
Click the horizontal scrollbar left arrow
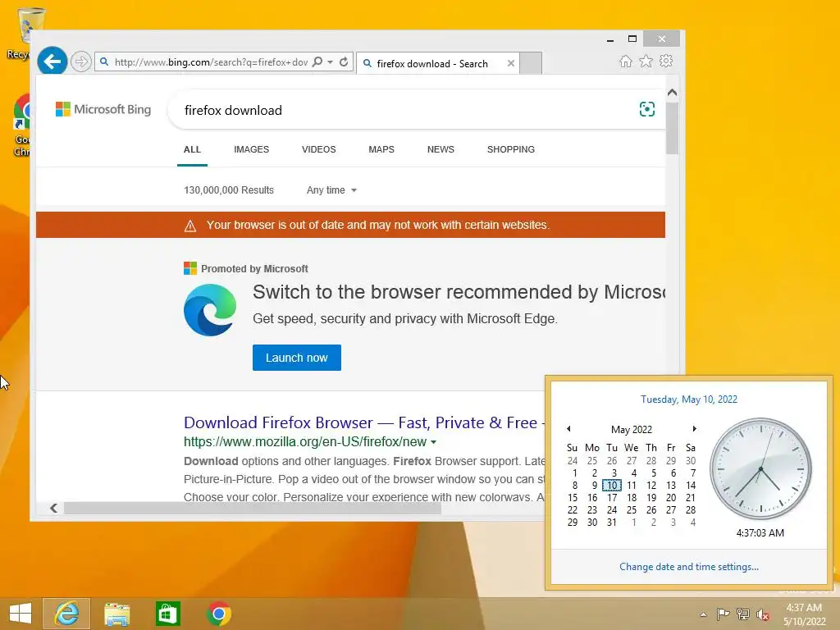(53, 508)
